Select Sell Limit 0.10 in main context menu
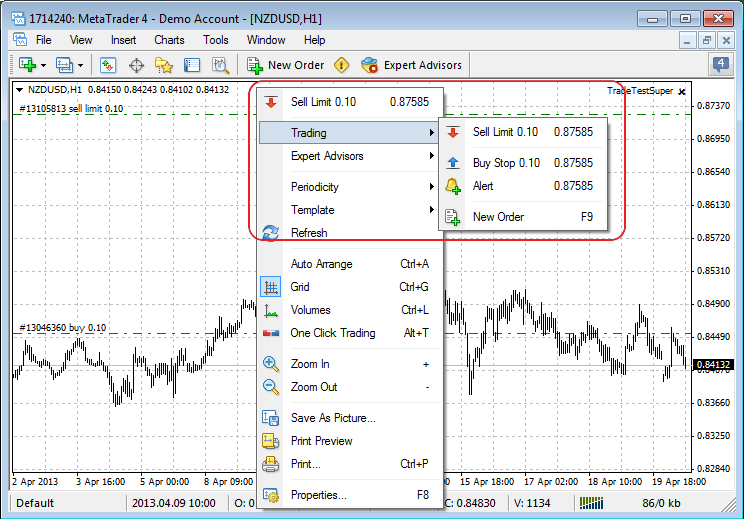Screen dimensions: 744x519 351,102
